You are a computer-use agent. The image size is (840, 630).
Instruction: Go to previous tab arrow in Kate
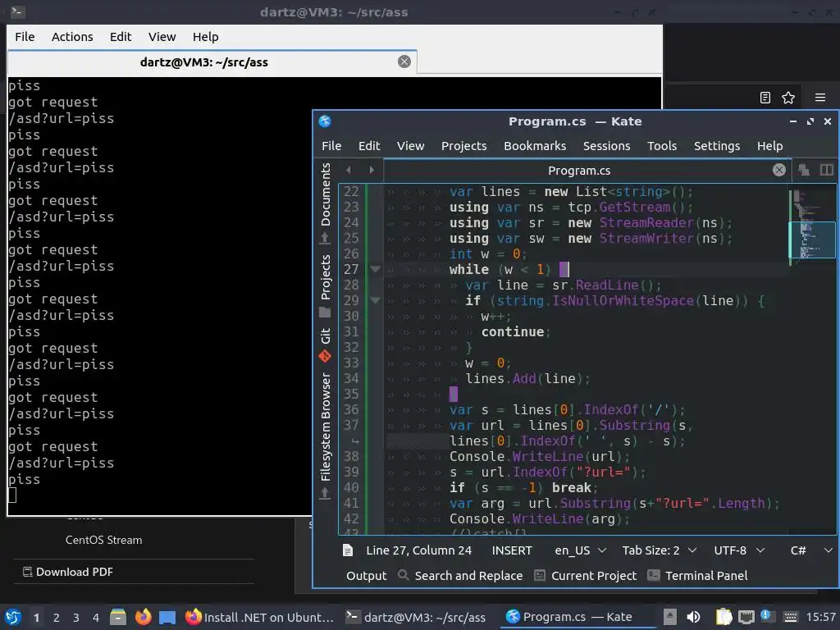[x=349, y=170]
